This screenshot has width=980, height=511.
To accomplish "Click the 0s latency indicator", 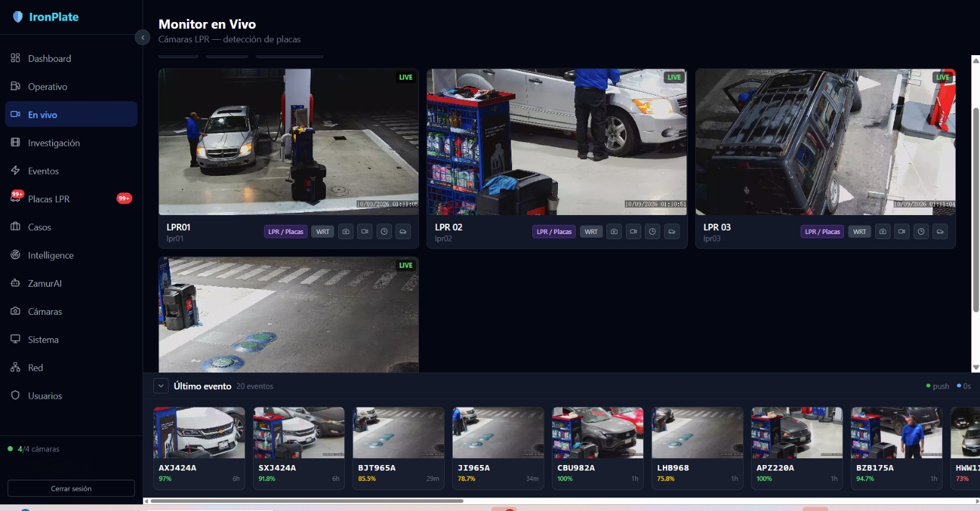I will [964, 386].
